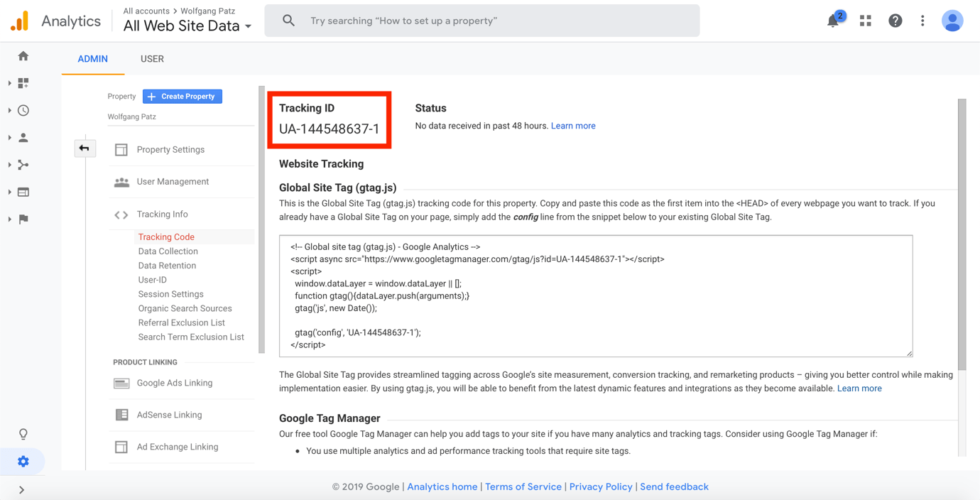Open Audience person icon in sidebar
The image size is (980, 500).
pos(23,138)
